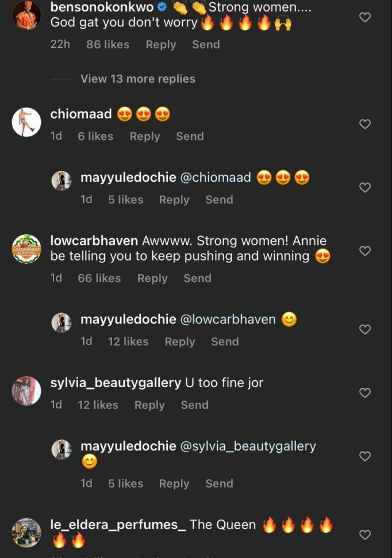Open sylvia_beautygallery's profile avatar

26,391
